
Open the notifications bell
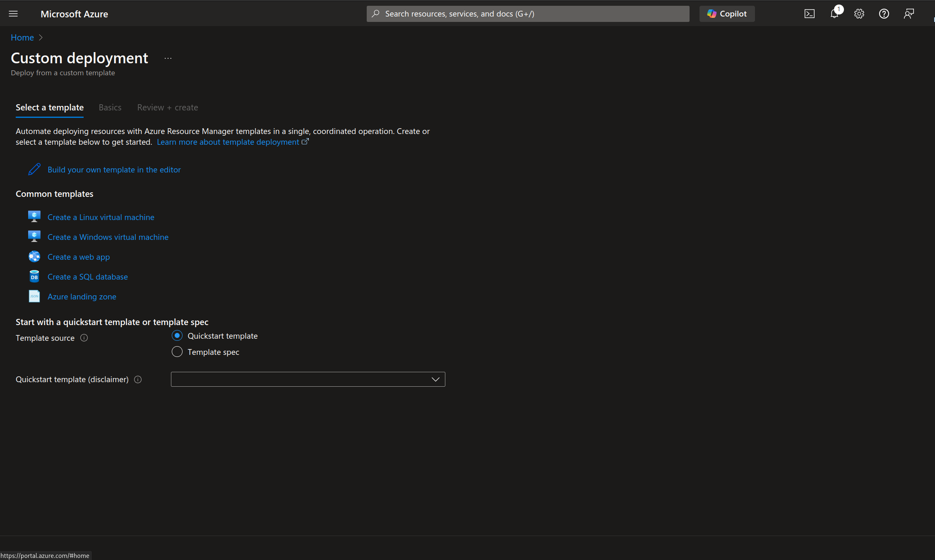[x=834, y=14]
